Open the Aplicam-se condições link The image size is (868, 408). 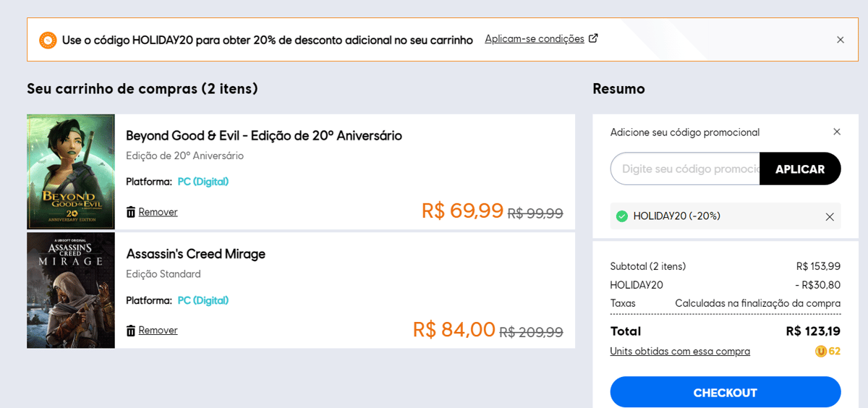tap(535, 39)
